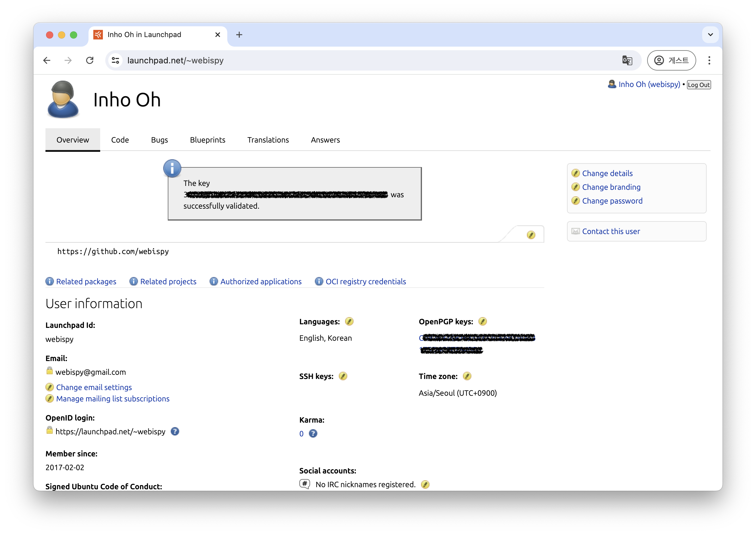Click the Google Translate icon in the address bar
This screenshot has height=535, width=756.
pyautogui.click(x=627, y=61)
